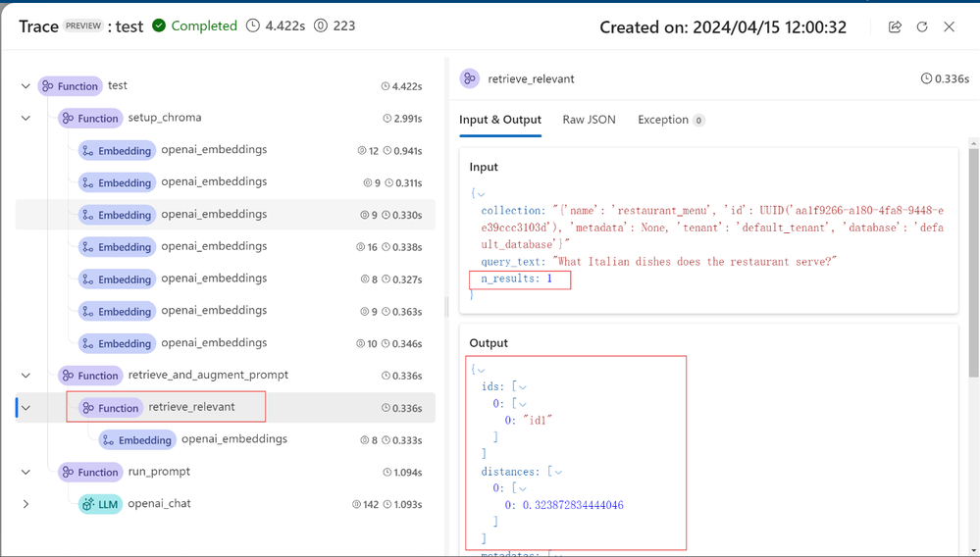
Task: Click the green Completed status check icon
Action: coord(159,25)
